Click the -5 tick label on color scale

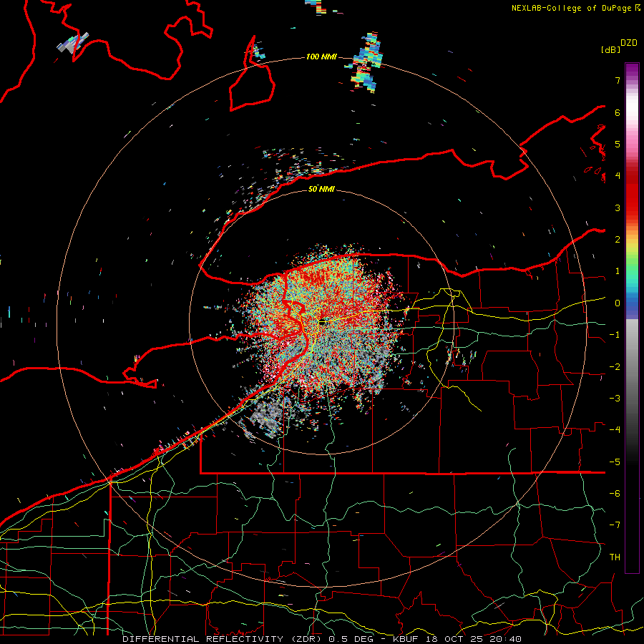(x=615, y=462)
